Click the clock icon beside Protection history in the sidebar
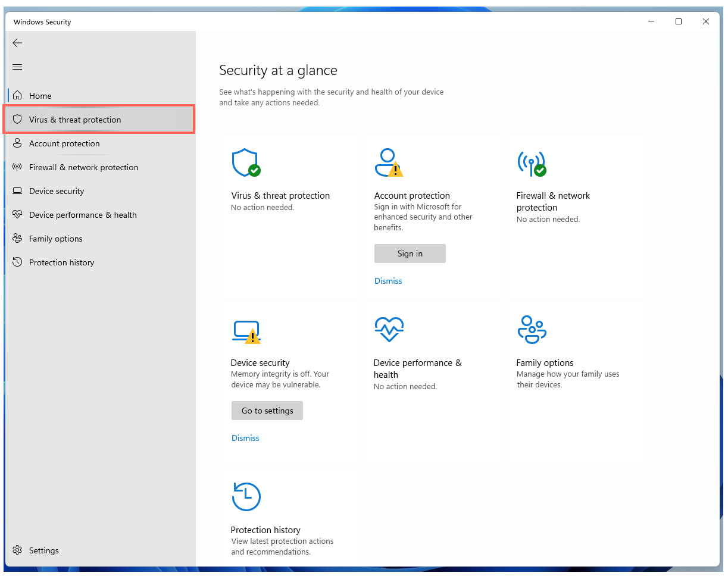This screenshot has width=728, height=576. click(17, 262)
